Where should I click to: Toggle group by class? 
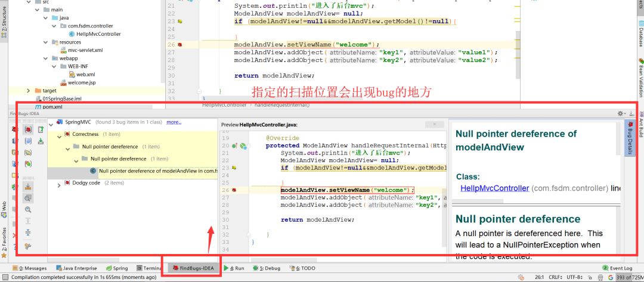pos(28,141)
